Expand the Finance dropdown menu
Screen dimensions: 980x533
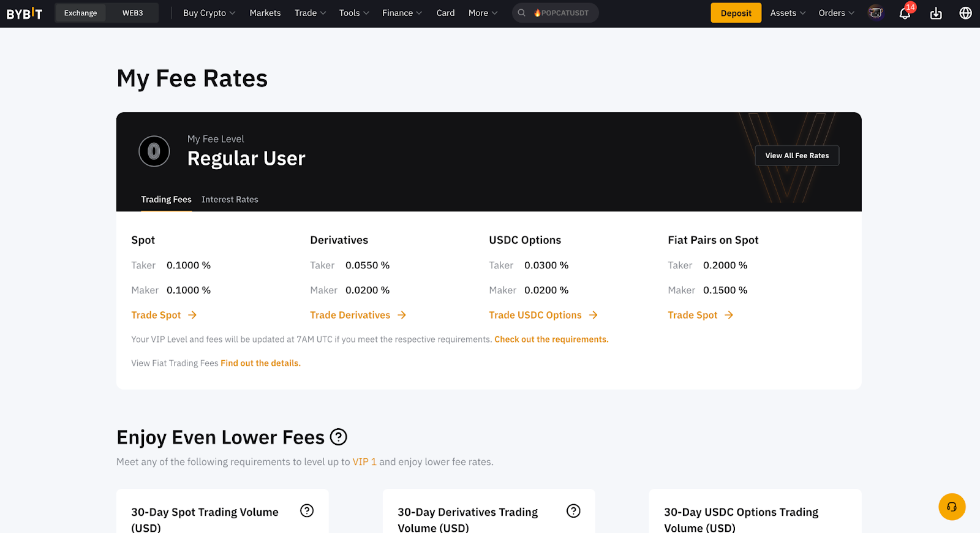(x=402, y=13)
